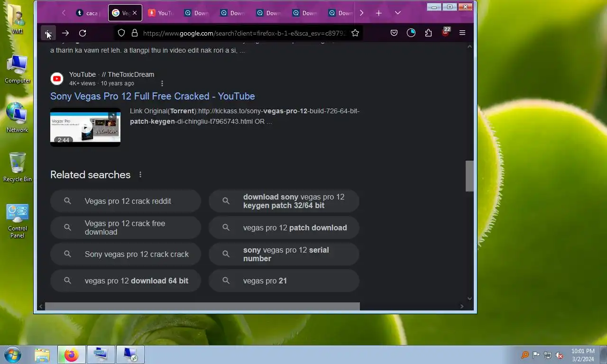Open the uBlock extension icon showing 22
Screen dimensions: 607x364
pyautogui.click(x=445, y=32)
